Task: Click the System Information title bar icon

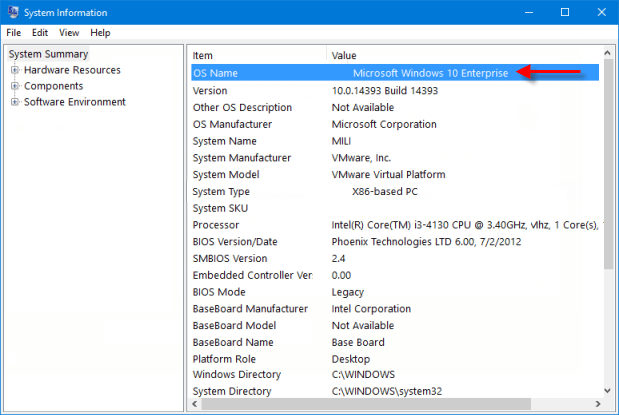Action: [12, 12]
